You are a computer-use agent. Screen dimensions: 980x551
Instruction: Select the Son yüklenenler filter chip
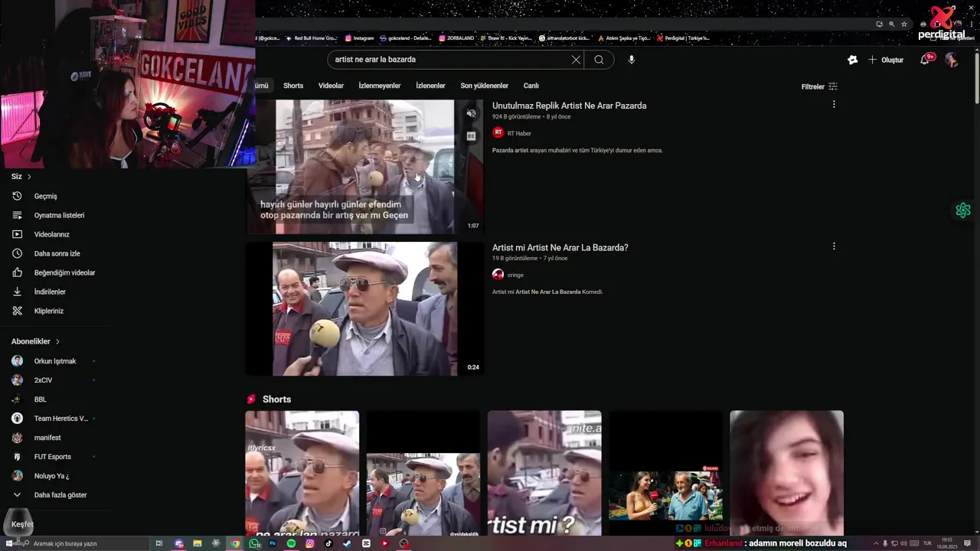[x=484, y=86]
